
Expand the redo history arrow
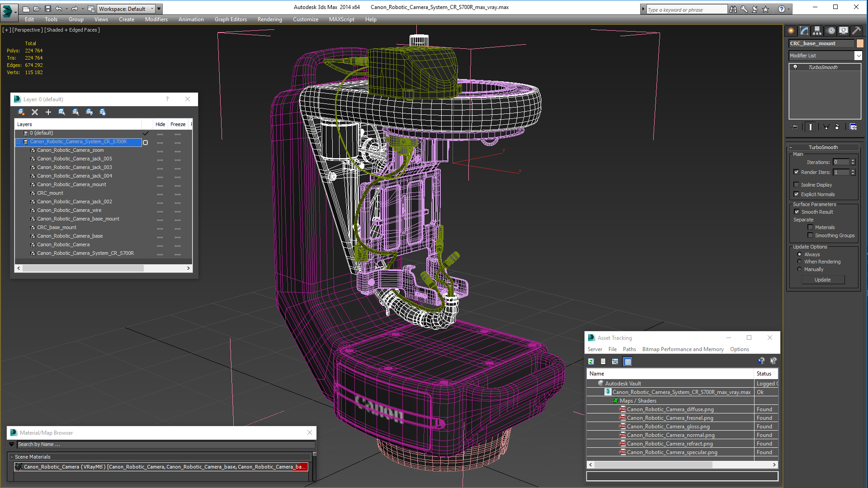pyautogui.click(x=82, y=9)
